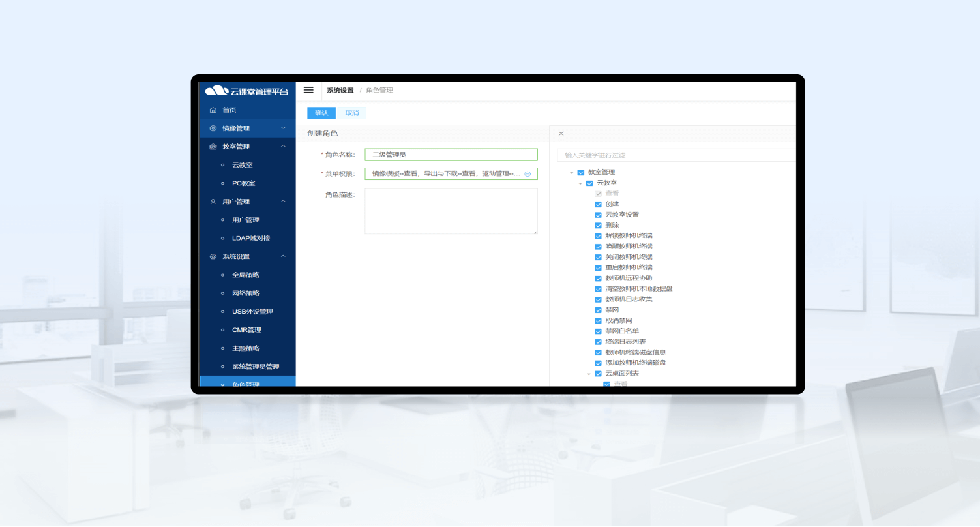980x527 pixels.
Task: Open the USB外设管理 sidebar menu item
Action: pos(252,312)
